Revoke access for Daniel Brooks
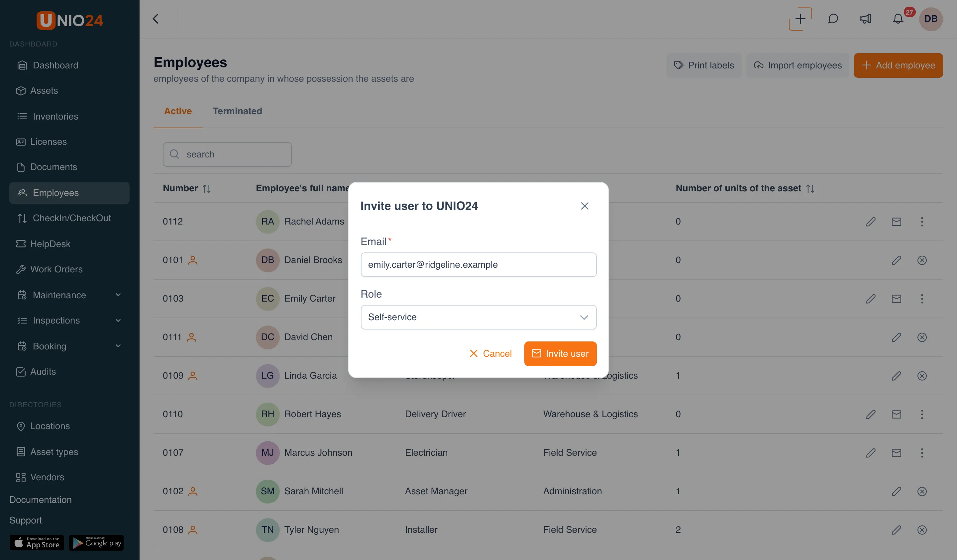The image size is (957, 560). 922,260
